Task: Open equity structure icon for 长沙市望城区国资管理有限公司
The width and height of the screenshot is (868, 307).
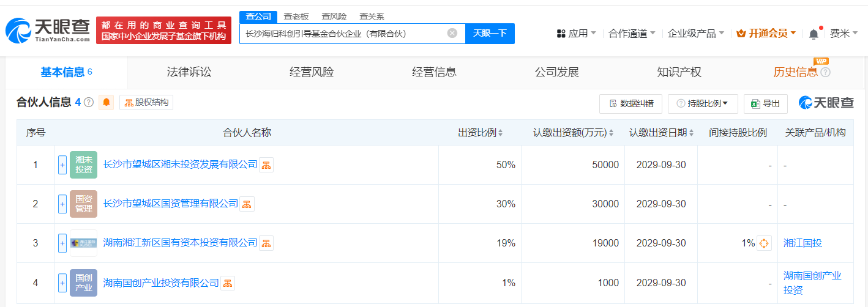Action: pyautogui.click(x=247, y=204)
